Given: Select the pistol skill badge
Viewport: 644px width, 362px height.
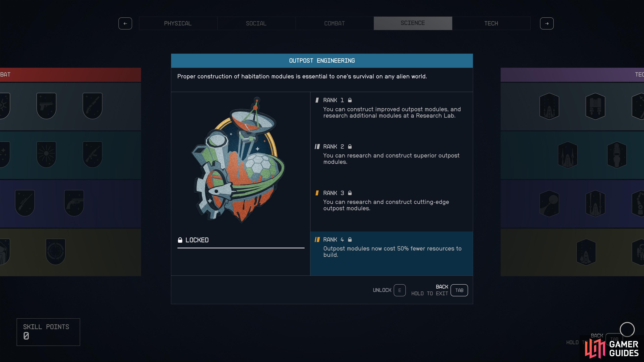Looking at the screenshot, I should point(46,106).
